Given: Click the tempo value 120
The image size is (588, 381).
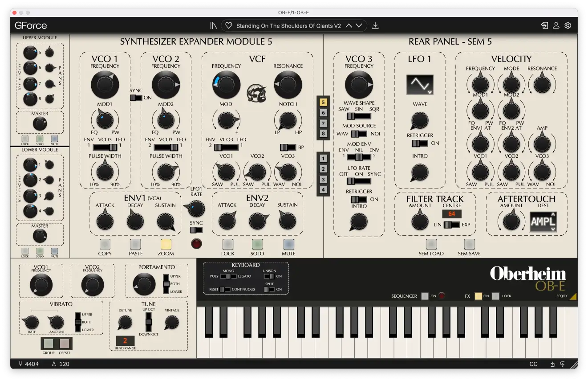Looking at the screenshot, I should (64, 364).
